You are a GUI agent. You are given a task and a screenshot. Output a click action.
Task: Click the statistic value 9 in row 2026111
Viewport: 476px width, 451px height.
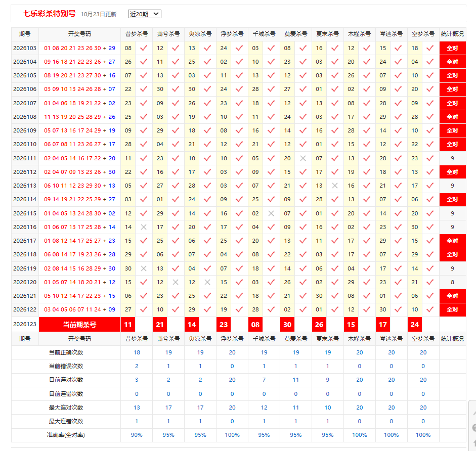click(452, 158)
